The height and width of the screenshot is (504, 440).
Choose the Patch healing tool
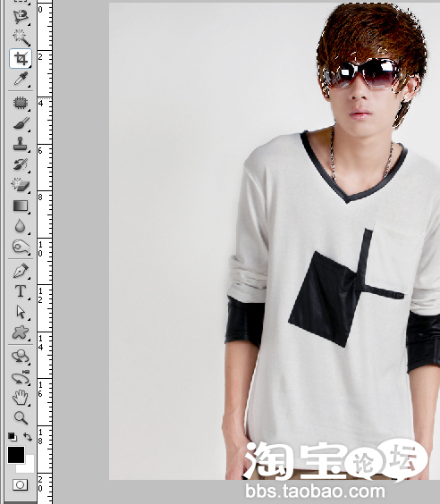pos(21,103)
